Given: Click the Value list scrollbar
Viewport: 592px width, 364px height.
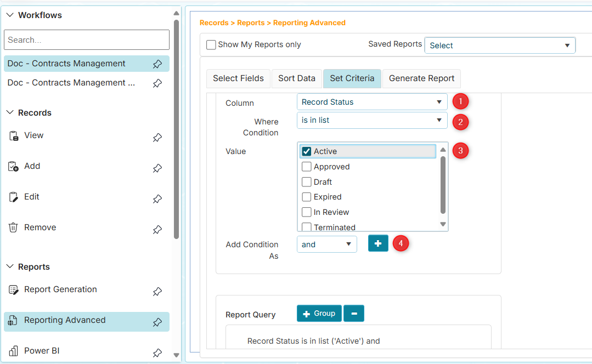Looking at the screenshot, I should 443,185.
